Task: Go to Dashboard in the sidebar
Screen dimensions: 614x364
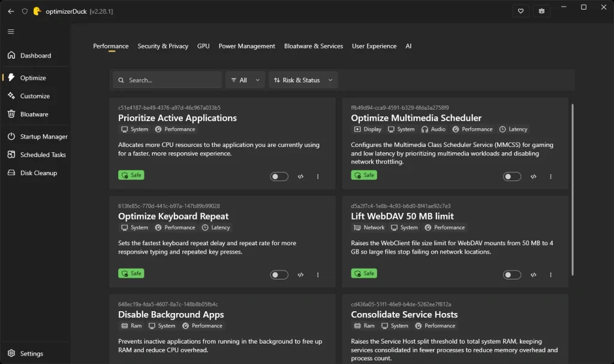Action: [35, 55]
